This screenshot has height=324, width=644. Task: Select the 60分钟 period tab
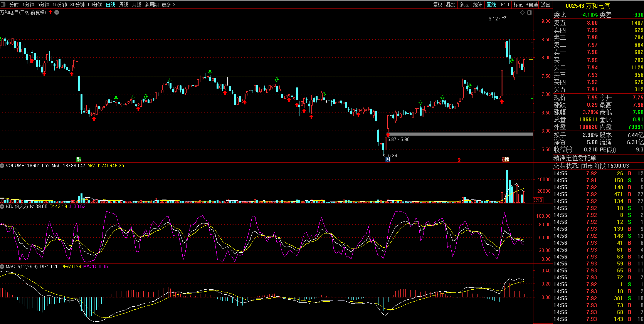(95, 5)
